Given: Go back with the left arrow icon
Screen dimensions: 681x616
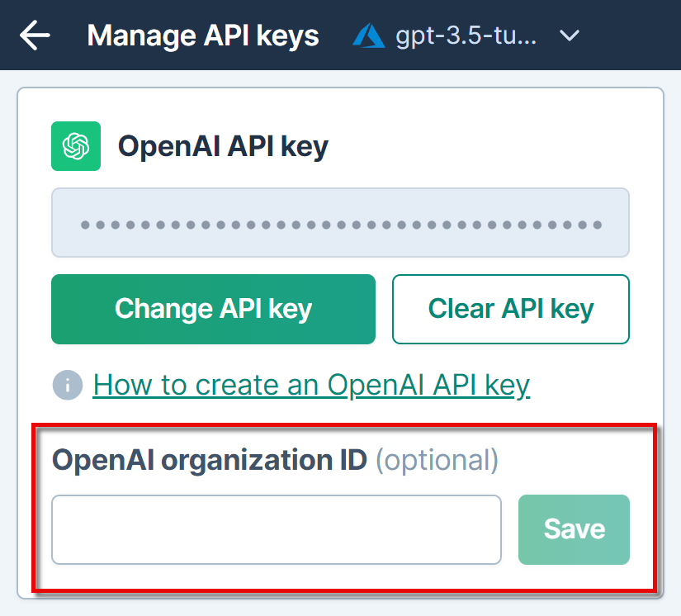Looking at the screenshot, I should [35, 36].
